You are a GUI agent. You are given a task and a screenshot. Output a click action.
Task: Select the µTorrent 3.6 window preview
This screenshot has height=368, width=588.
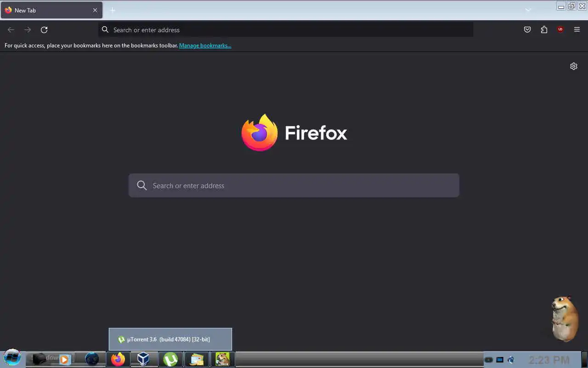pos(170,339)
